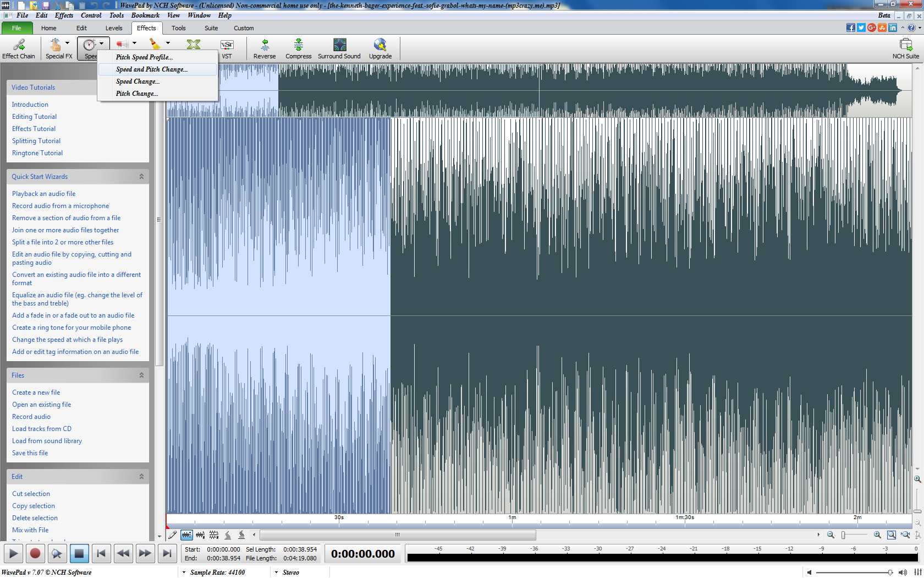Toggle the first spectral view button
The image size is (924, 578).
(228, 535)
